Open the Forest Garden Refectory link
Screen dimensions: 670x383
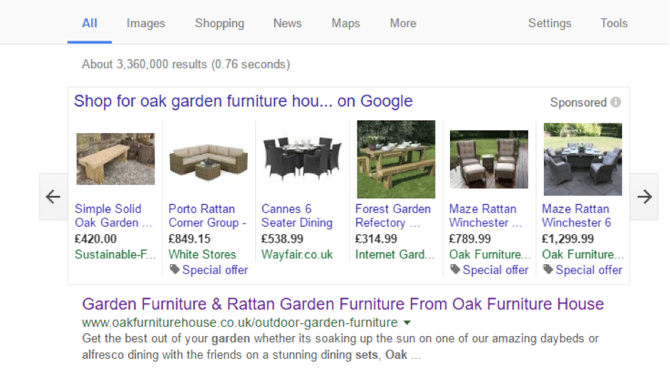[393, 216]
